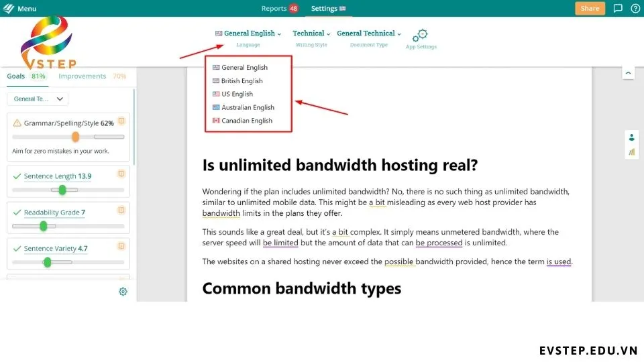Click heading "Is unlimited bandwidth hosting real?"
Image resolution: width=644 pixels, height=362 pixels.
pos(340,165)
